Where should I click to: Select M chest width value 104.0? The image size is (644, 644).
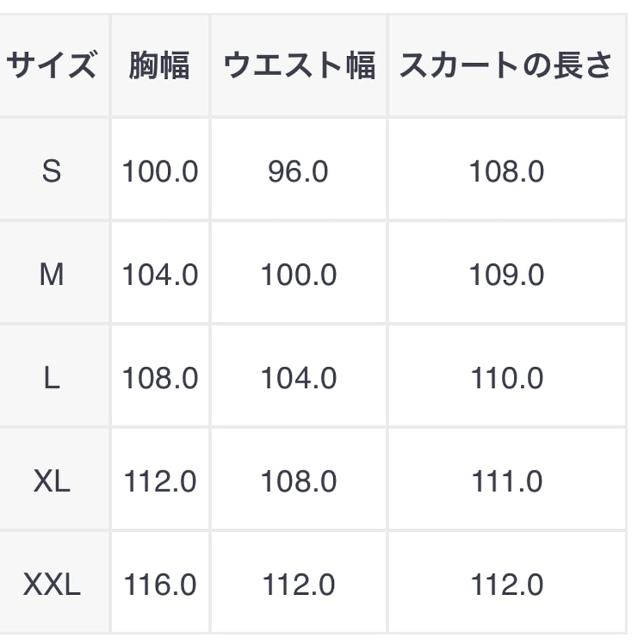click(x=160, y=275)
